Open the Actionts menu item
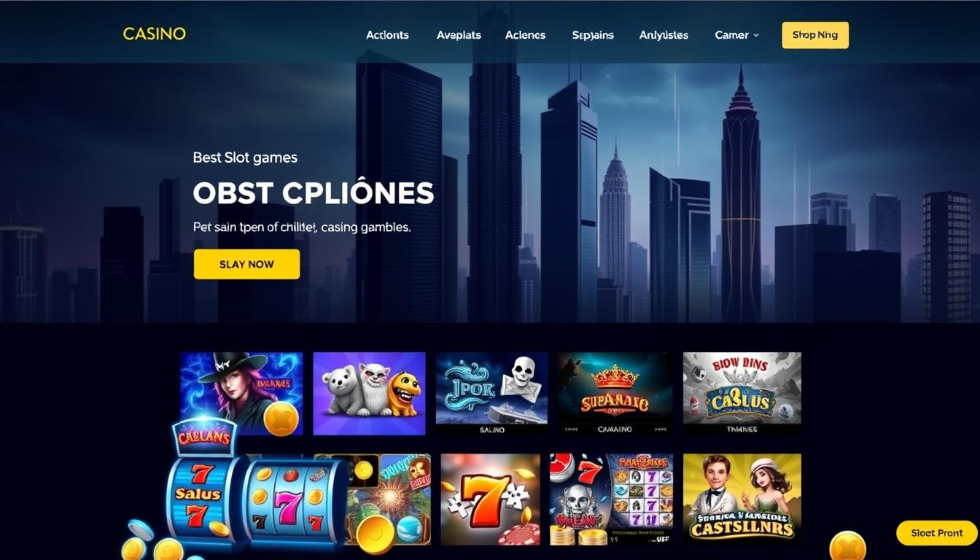The width and height of the screenshot is (980, 560). 387,35
